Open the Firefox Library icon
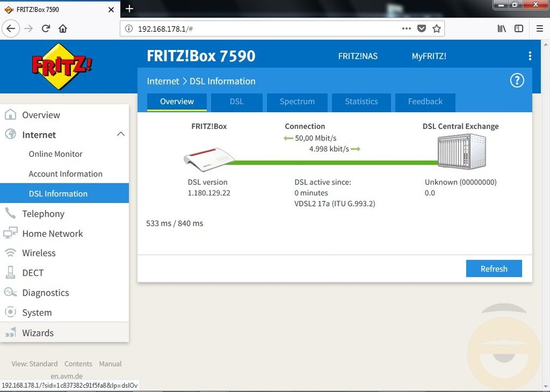550x392 pixels. 501,28
